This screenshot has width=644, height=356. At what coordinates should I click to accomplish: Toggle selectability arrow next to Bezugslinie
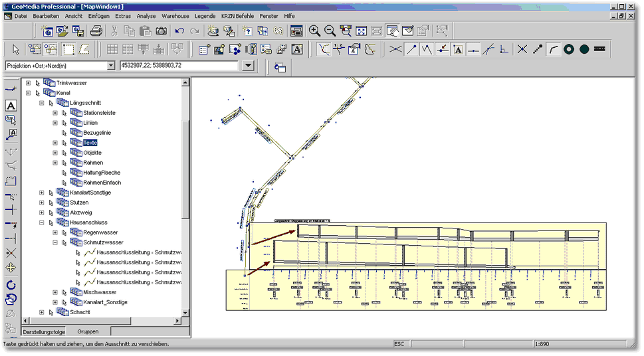point(64,133)
